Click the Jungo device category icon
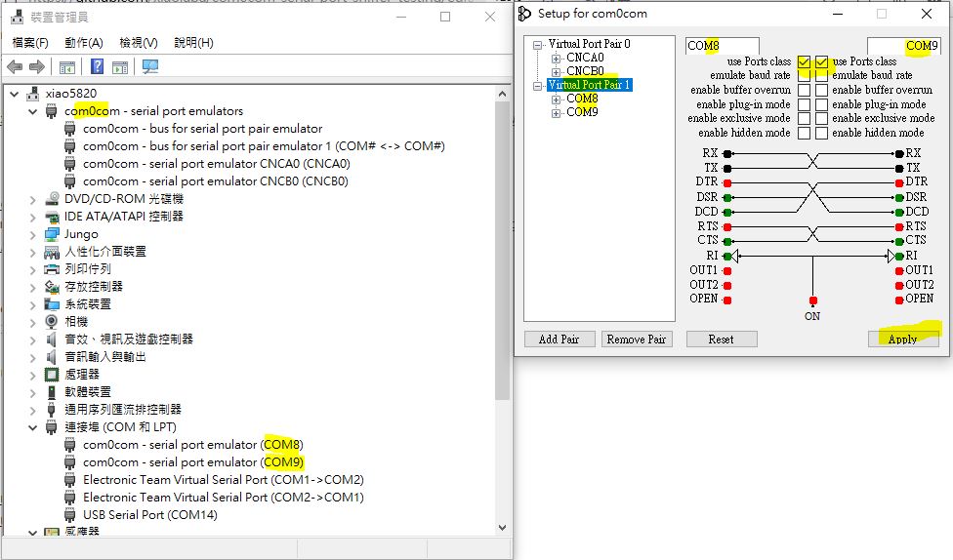 pyautogui.click(x=53, y=234)
